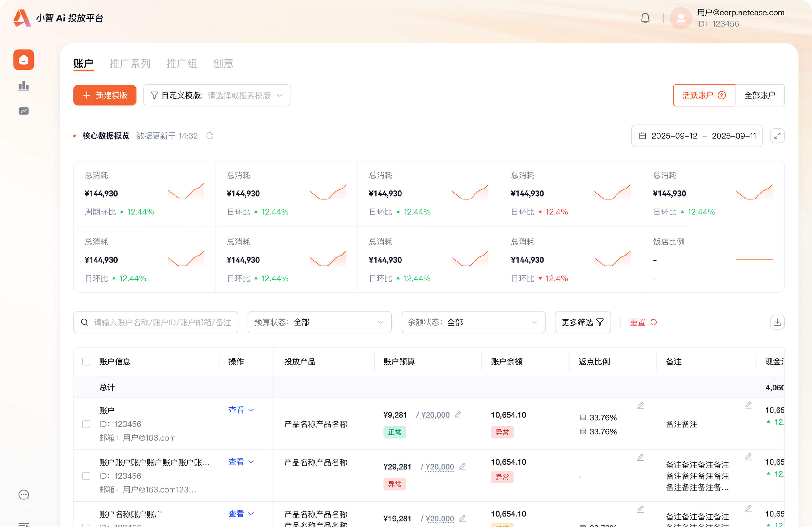This screenshot has height=527, width=812.
Task: Check the 账户账户账户… row checkbox
Action: [86, 476]
